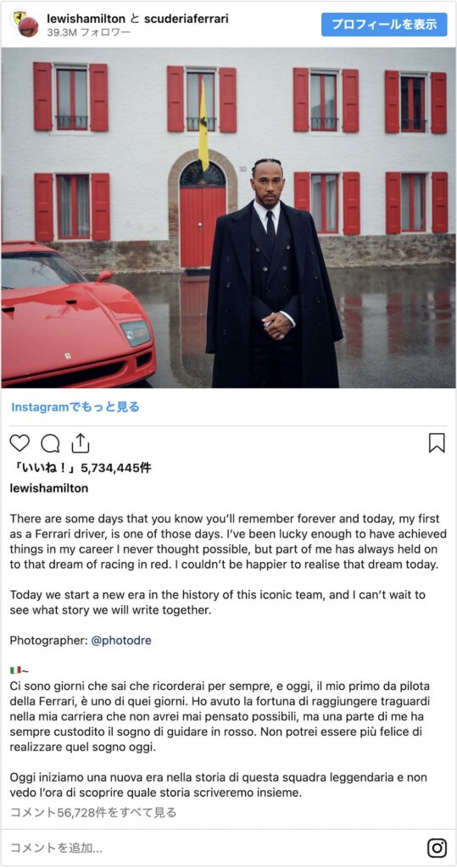Click the 39.3M フォロワー follower count
457x868 pixels.
pyautogui.click(x=89, y=33)
